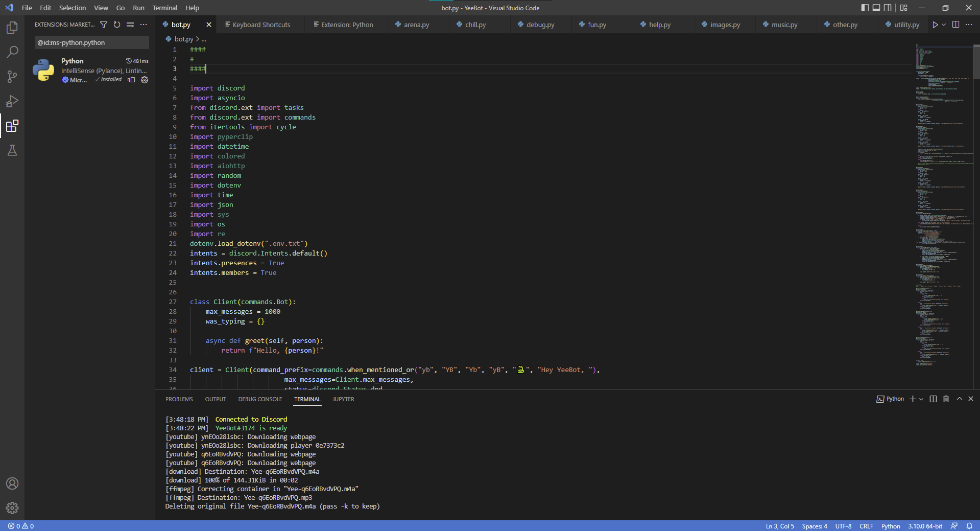The image size is (980, 531).
Task: Maximize the panel size with chevron up
Action: (x=959, y=399)
